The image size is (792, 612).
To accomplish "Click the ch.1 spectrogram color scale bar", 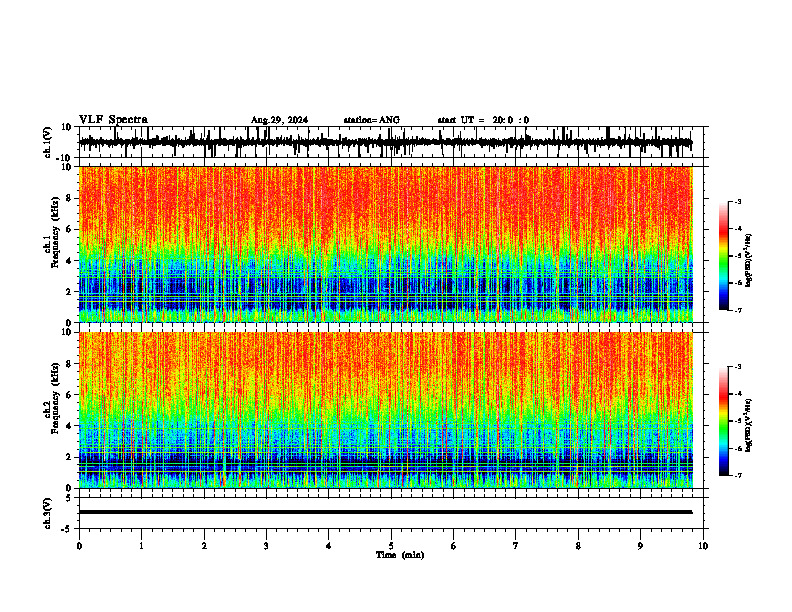I will tap(723, 255).
